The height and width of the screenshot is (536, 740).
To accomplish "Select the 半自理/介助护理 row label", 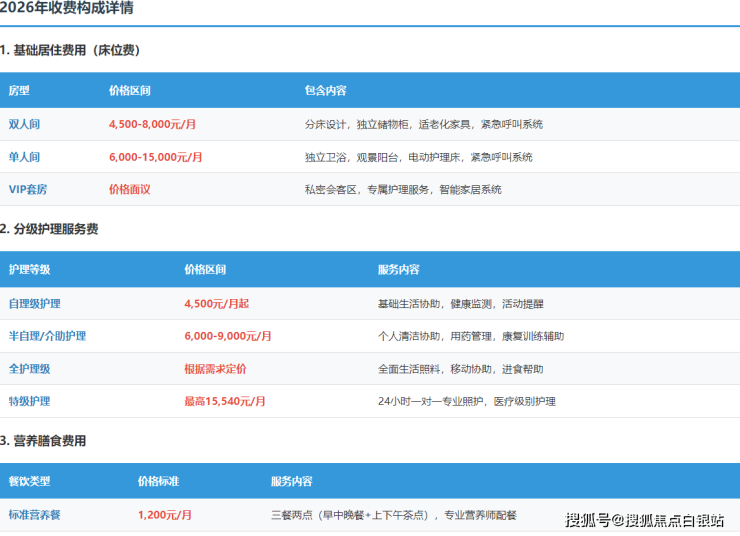I will (47, 336).
